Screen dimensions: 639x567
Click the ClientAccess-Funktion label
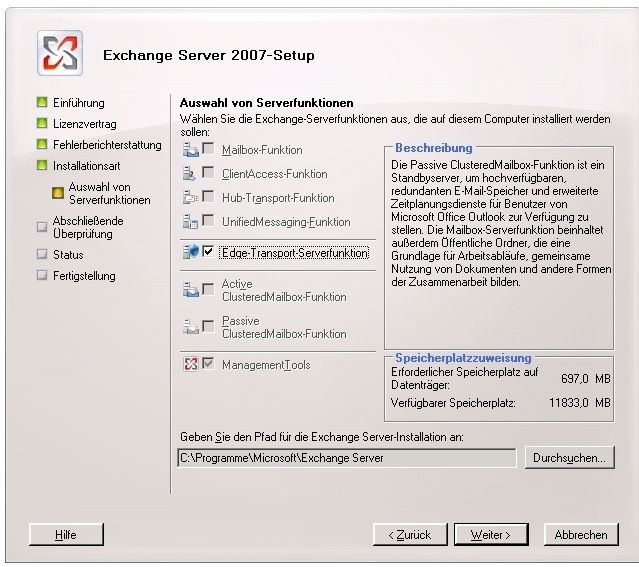275,174
